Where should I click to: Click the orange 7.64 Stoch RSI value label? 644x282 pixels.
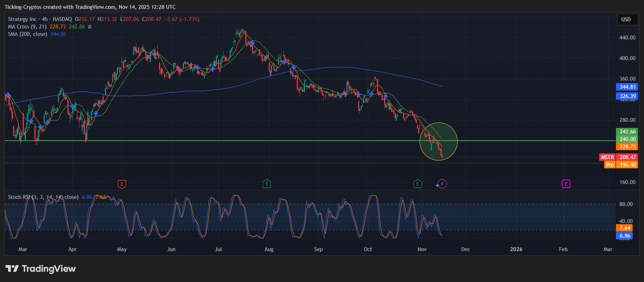pyautogui.click(x=625, y=228)
